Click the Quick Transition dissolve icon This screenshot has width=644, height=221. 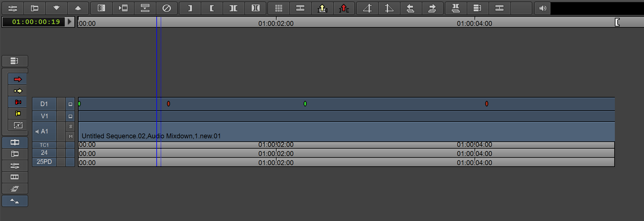pos(101,8)
